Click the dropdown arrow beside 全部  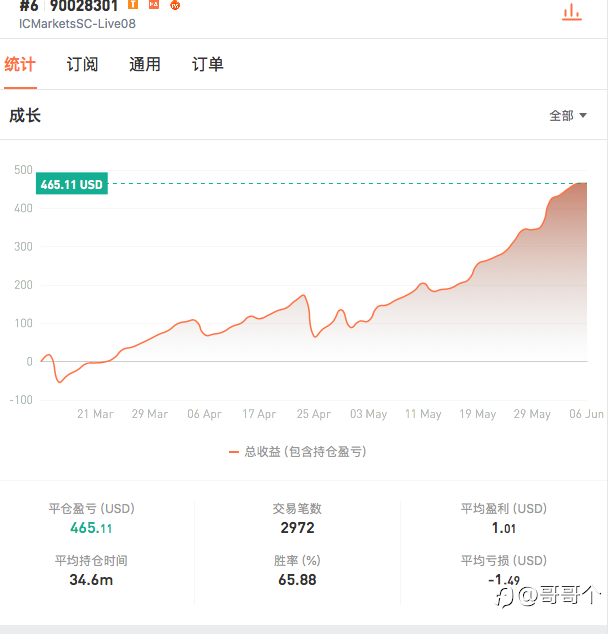click(583, 116)
